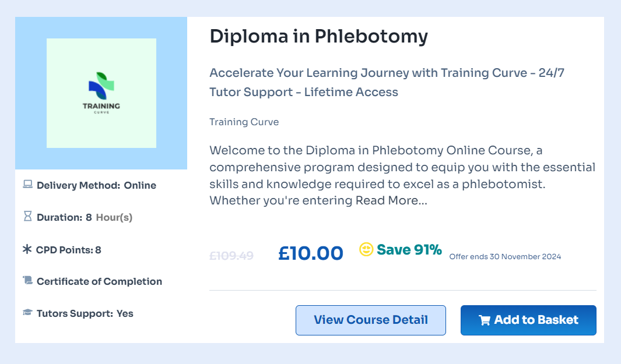Click the Accelerate Your Learning Journey subtitle
Image resolution: width=621 pixels, height=364 pixels.
[387, 82]
